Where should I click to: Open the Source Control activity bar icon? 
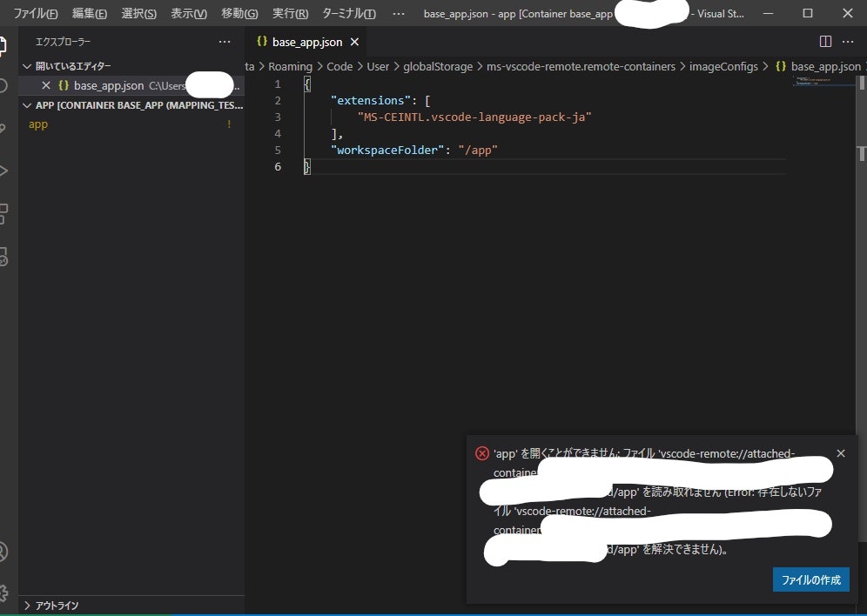tap(3, 128)
